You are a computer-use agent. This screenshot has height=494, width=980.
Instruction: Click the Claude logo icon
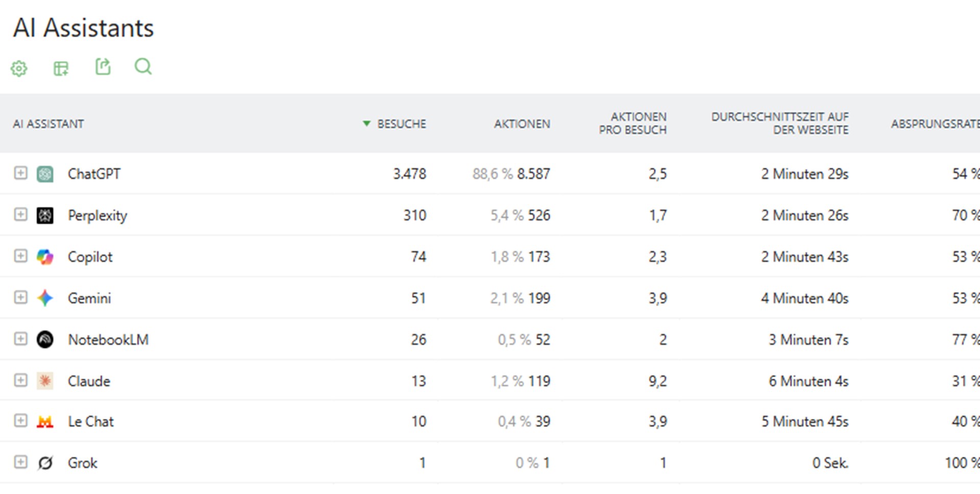45,381
